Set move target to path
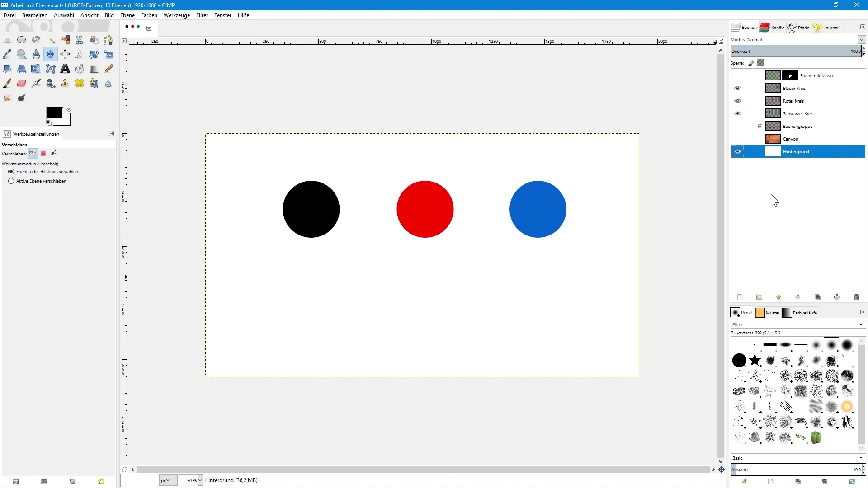 pyautogui.click(x=54, y=154)
